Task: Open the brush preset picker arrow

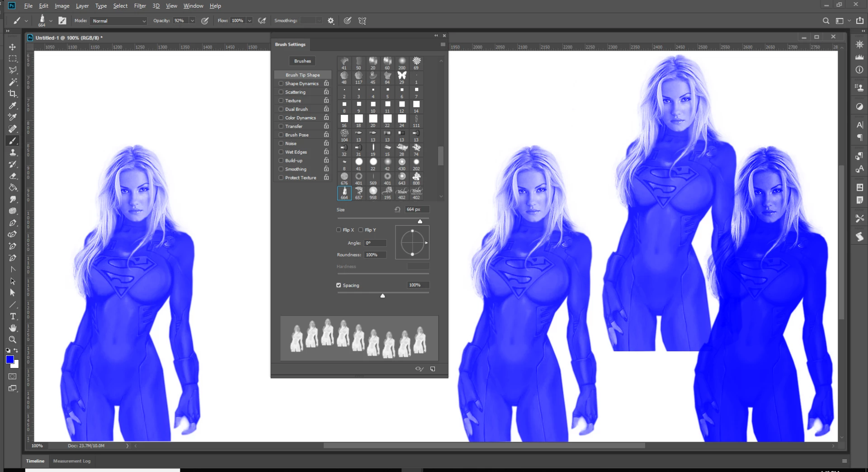Action: [x=51, y=21]
